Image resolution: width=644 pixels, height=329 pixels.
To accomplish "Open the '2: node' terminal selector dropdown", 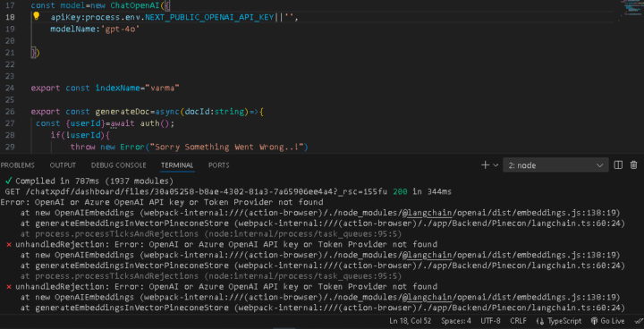I will point(555,165).
